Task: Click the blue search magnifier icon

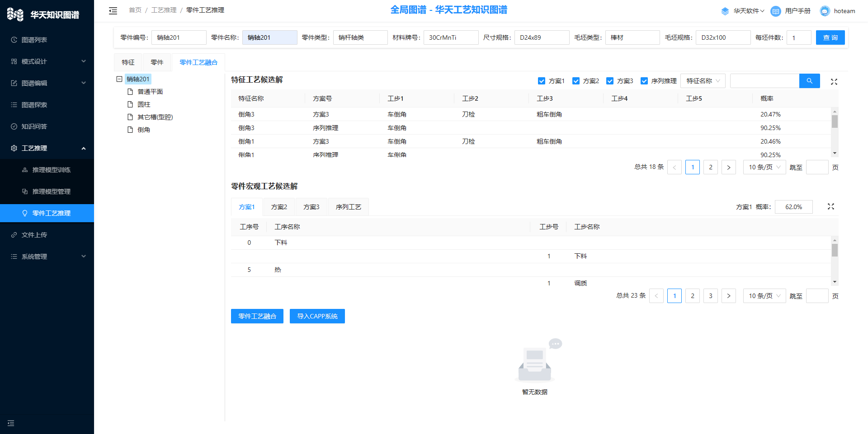Action: 809,81
